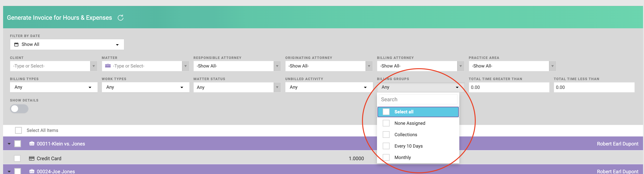Image resolution: width=644 pixels, height=174 pixels.
Task: Select the None Assigned option label
Action: tap(410, 123)
